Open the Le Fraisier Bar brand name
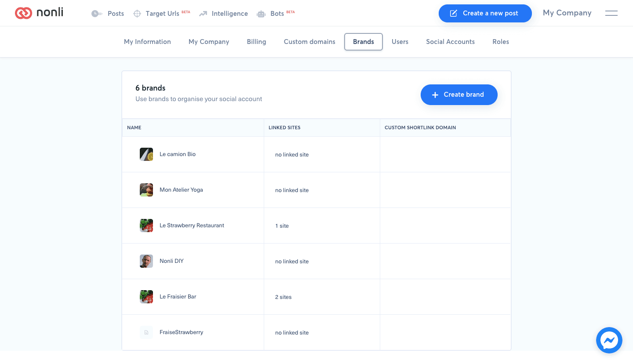This screenshot has width=633, height=364. [x=178, y=297]
